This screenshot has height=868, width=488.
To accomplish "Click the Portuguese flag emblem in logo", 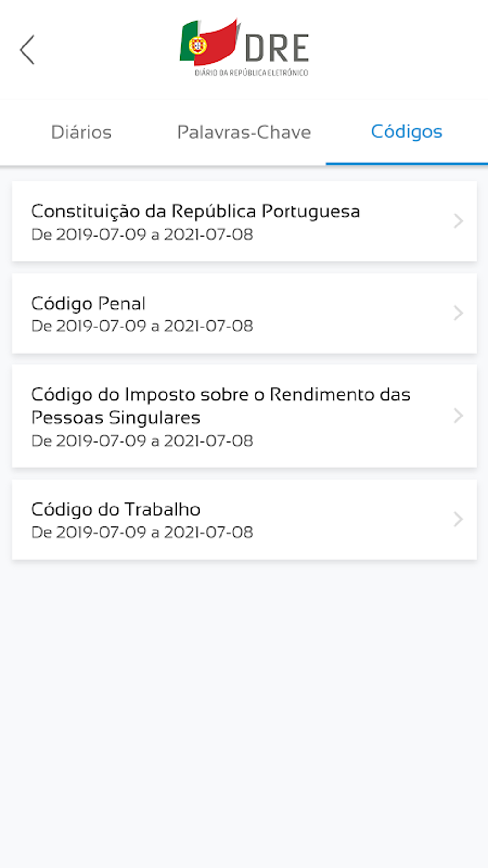I will 209,43.
